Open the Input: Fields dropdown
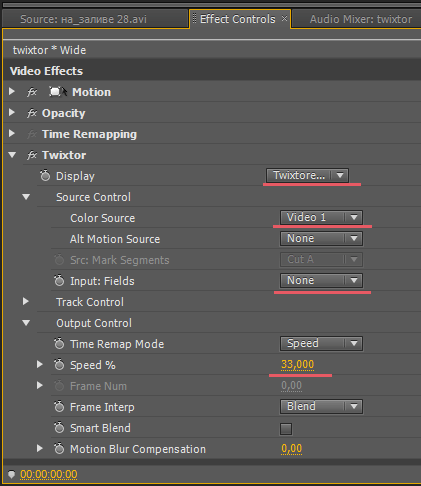This screenshot has width=421, height=486. [x=321, y=280]
